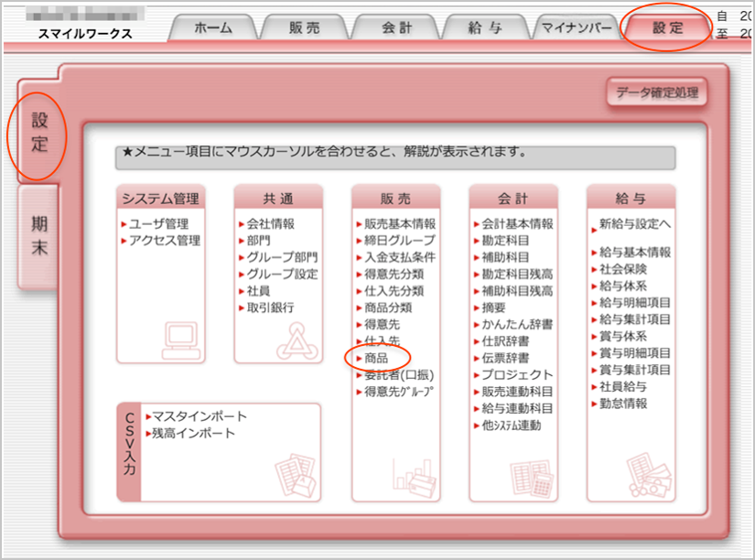The image size is (755, 560).
Task: Open 得意先 master link
Action: tap(382, 325)
